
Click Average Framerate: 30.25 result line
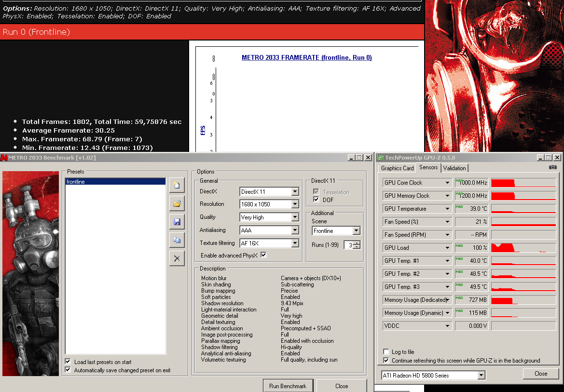pos(69,131)
